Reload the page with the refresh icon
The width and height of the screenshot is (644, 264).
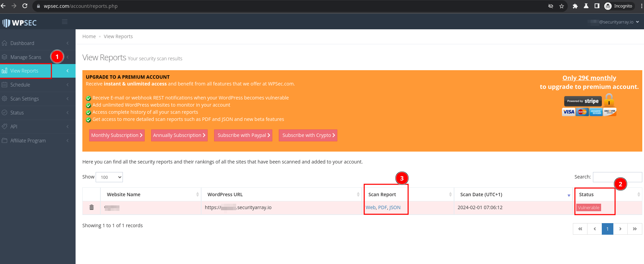(x=25, y=6)
